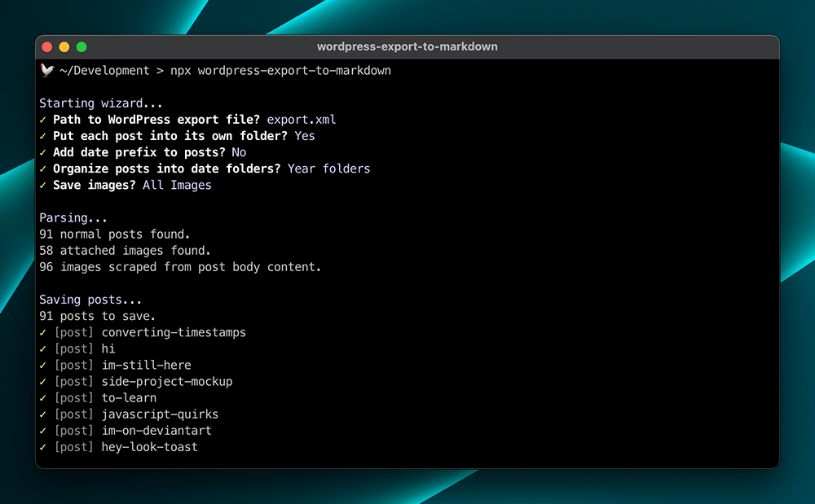Viewport: 815px width, 504px height.
Task: Click the window title wordpress-export-to-markdown
Action: (407, 46)
